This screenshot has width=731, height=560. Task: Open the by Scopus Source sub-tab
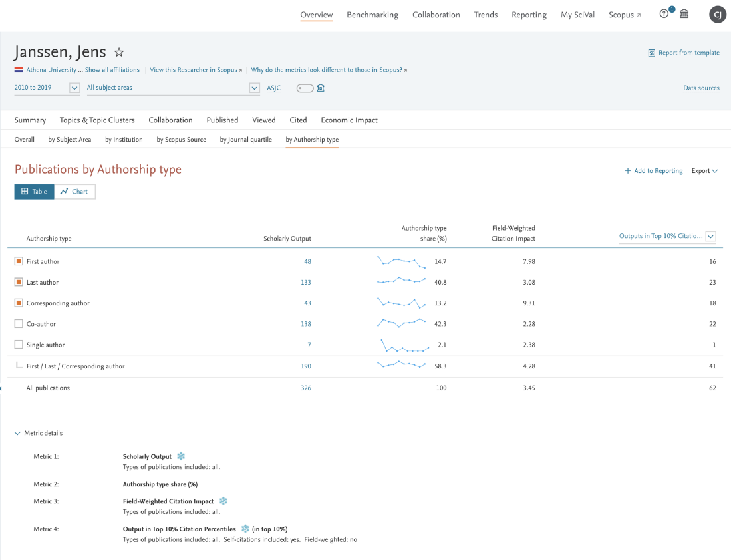[182, 140]
